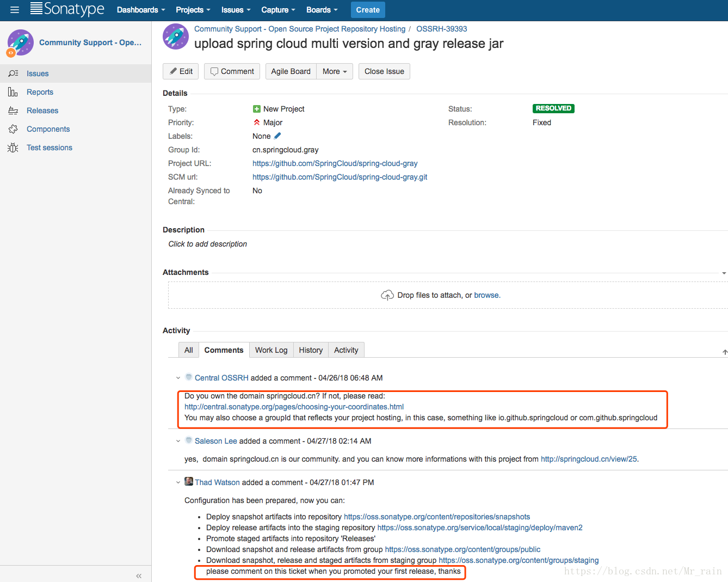728x582 pixels.
Task: Open the Dashboards dropdown menu
Action: coord(141,10)
